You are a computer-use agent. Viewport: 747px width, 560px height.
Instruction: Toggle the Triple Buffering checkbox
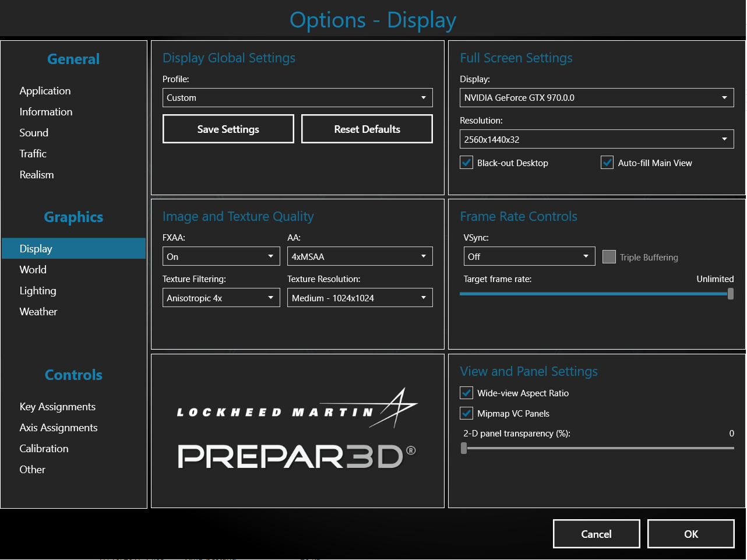[609, 257]
